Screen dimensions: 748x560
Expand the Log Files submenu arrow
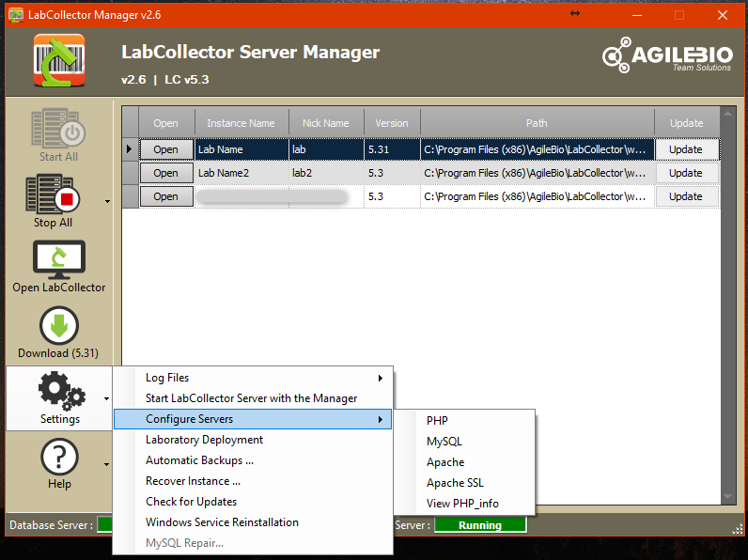pos(381,379)
